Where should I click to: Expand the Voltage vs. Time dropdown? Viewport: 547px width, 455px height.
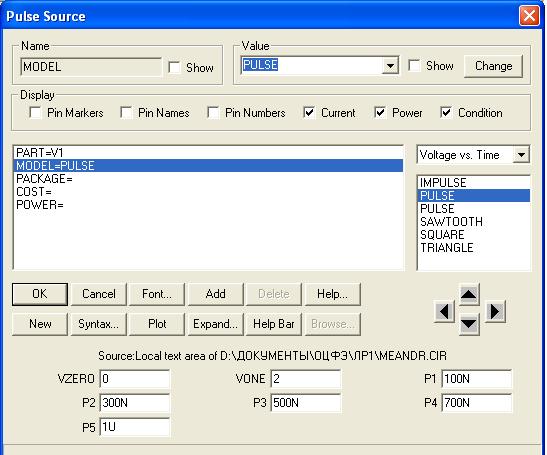point(521,155)
